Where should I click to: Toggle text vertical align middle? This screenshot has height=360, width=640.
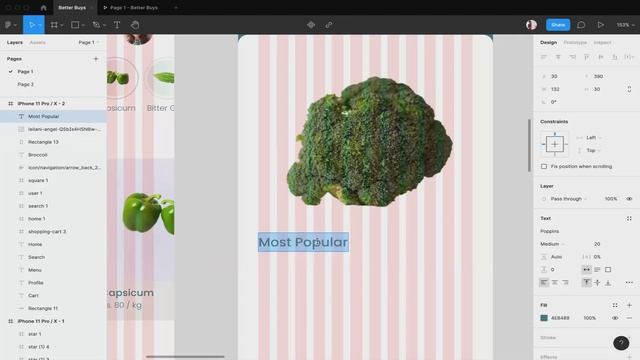click(597, 282)
